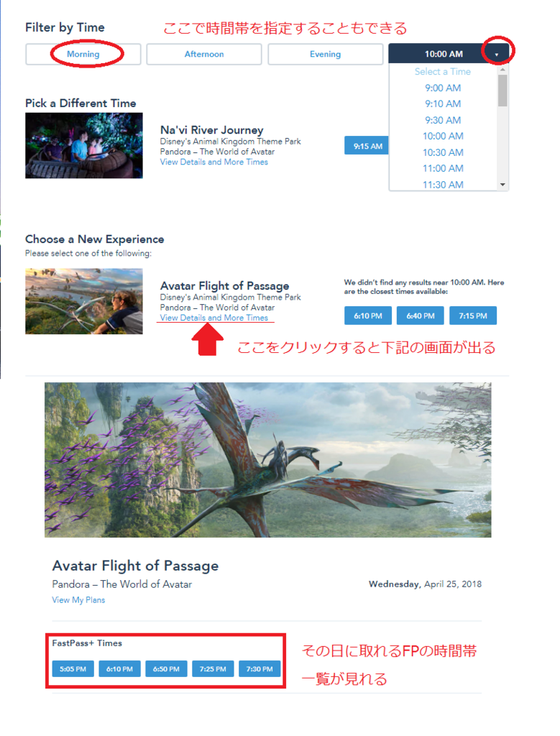The image size is (560, 736).
Task: Click the Pick a Different Time heading
Action: (x=81, y=103)
